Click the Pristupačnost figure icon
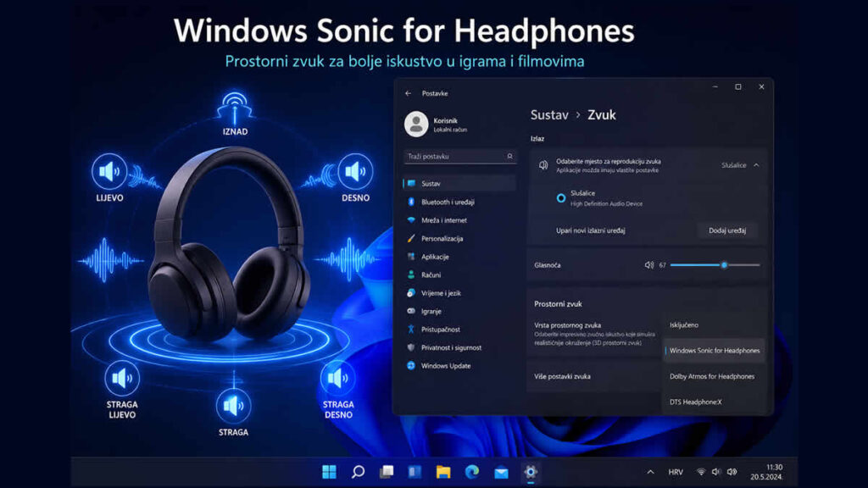868x488 pixels. pyautogui.click(x=411, y=330)
